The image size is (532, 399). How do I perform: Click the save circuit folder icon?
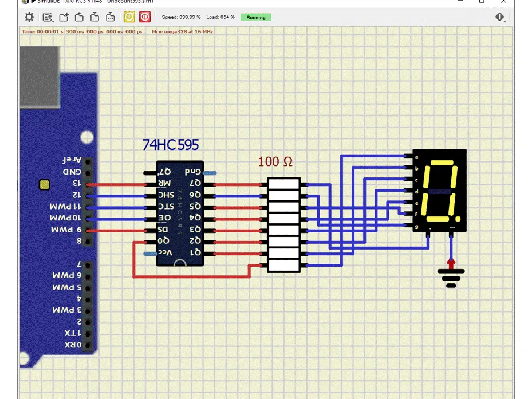94,17
